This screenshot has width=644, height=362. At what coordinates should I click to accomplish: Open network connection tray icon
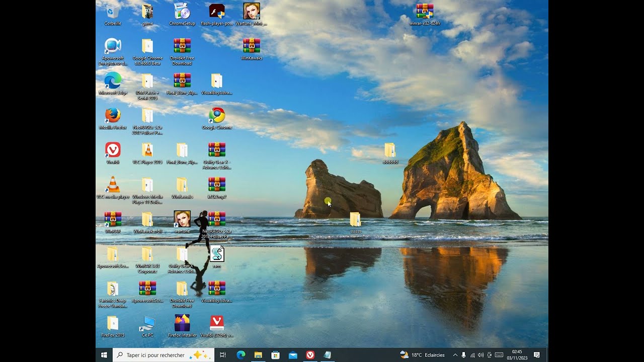click(x=472, y=355)
